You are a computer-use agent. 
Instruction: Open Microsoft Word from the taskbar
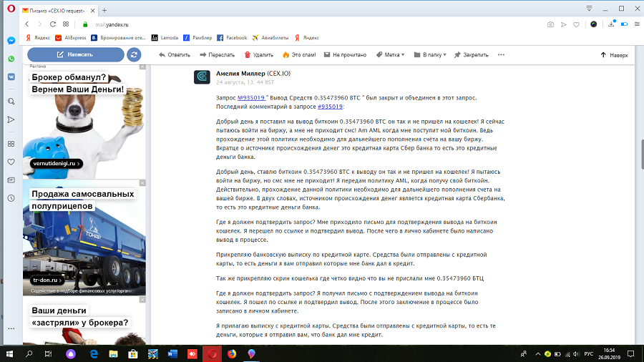(x=172, y=354)
